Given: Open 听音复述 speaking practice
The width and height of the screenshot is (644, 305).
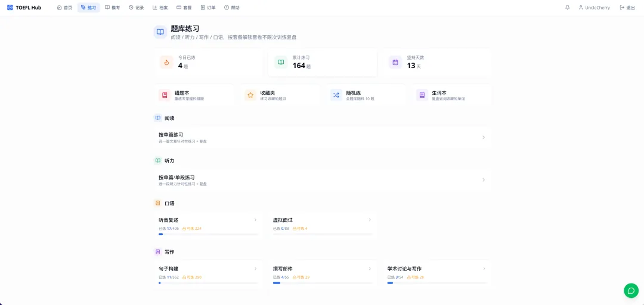Looking at the screenshot, I should [208, 225].
